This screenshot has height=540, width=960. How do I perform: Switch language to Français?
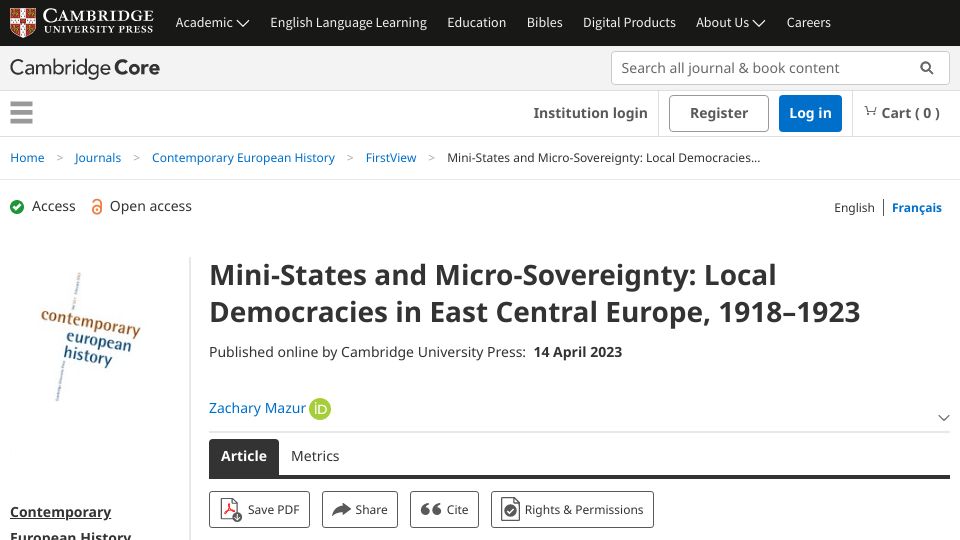click(x=917, y=208)
